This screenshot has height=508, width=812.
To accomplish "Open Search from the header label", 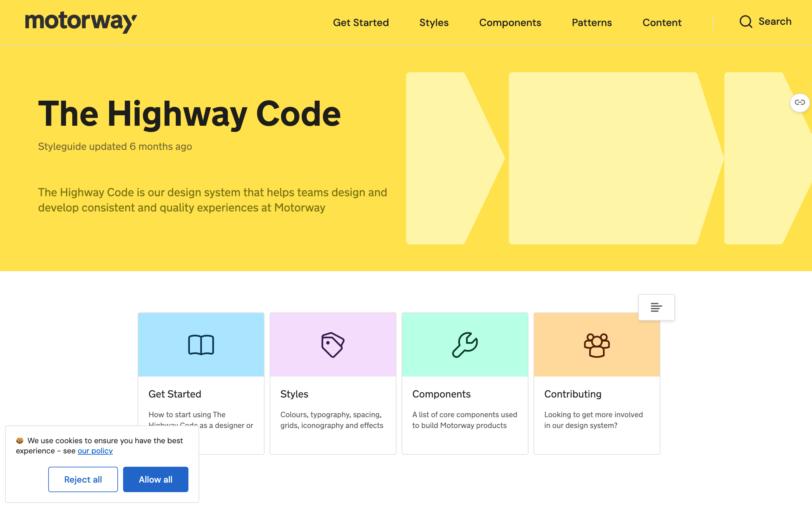I will coord(775,22).
